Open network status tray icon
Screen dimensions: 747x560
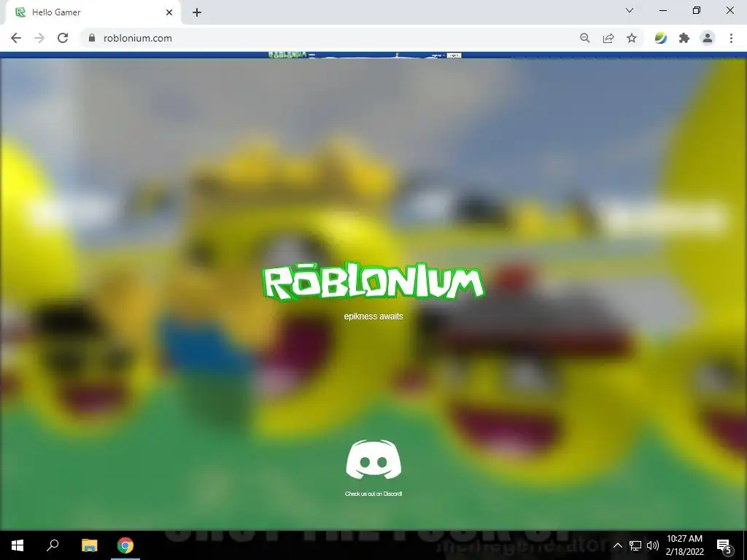point(635,545)
